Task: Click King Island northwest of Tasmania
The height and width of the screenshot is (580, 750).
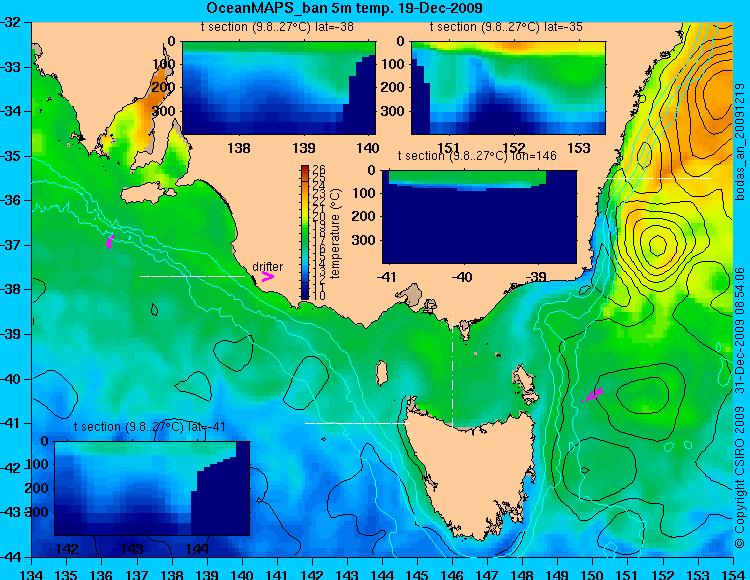Action: (x=382, y=373)
